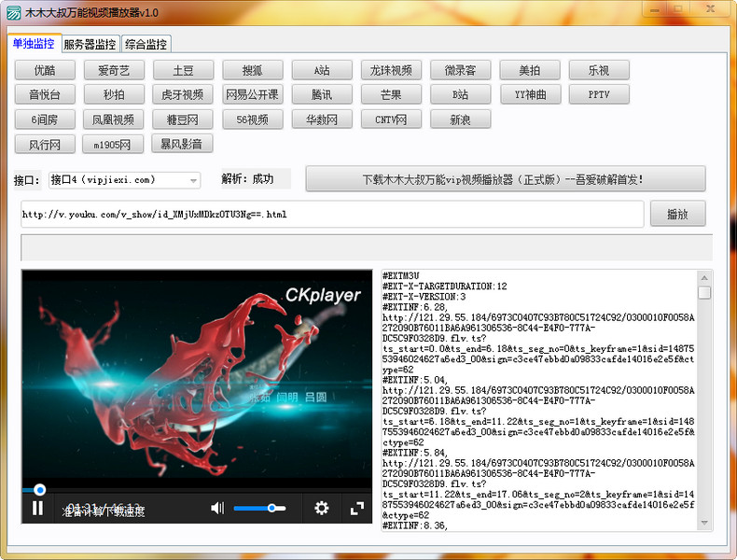The height and width of the screenshot is (560, 737).
Task: Click the B站 button
Action: (461, 95)
